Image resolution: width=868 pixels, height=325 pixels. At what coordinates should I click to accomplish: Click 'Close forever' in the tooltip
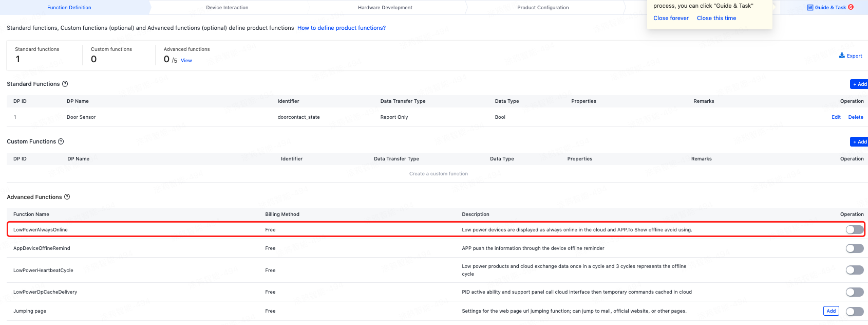pos(671,18)
